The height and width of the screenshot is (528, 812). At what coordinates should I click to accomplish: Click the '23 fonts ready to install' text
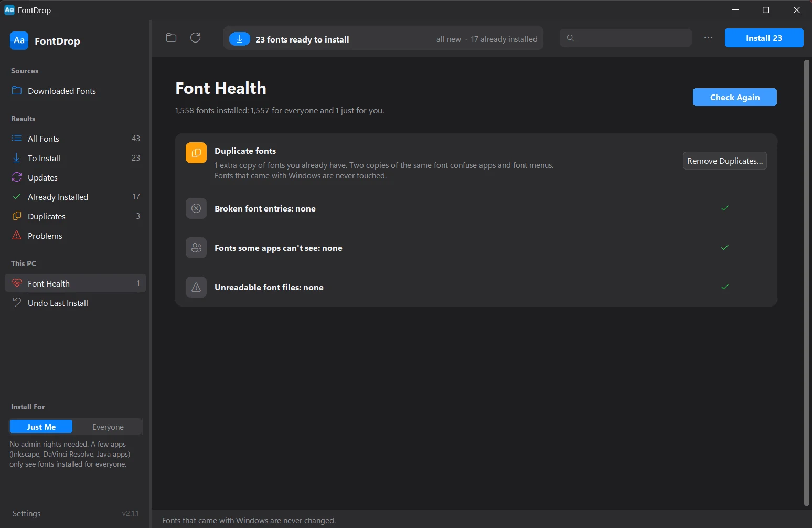[302, 39]
